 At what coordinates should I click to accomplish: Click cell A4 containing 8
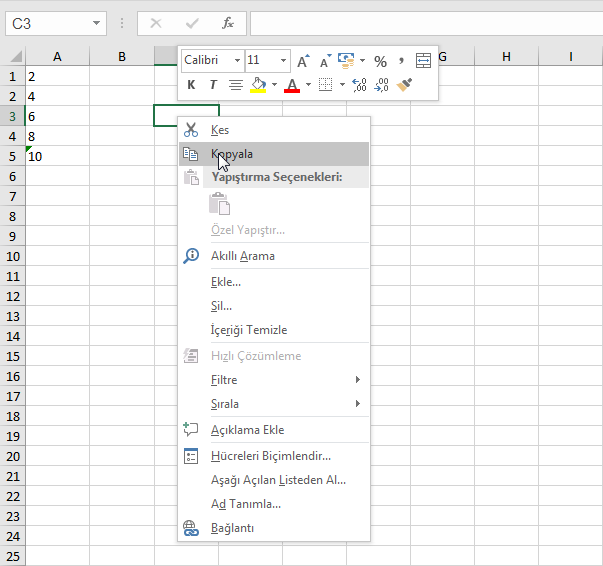57,137
